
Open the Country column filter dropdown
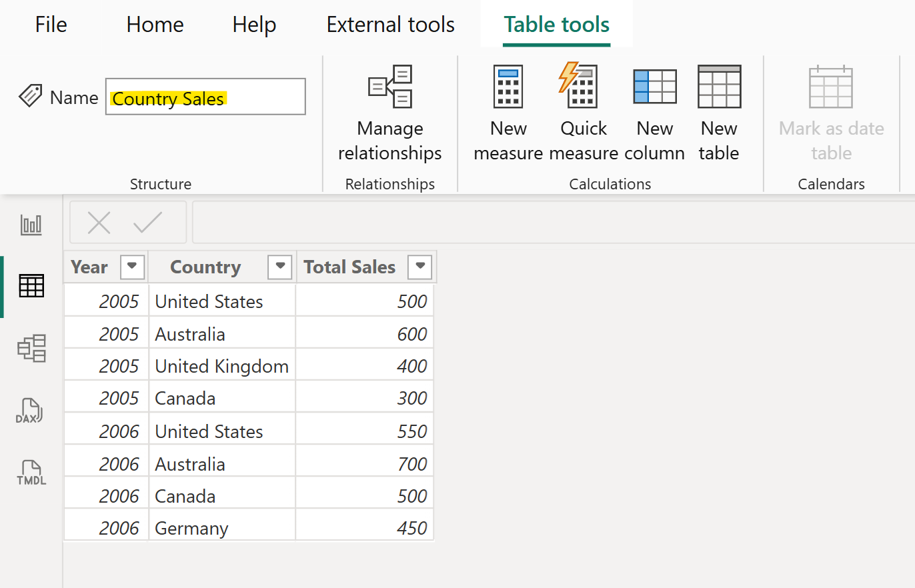[280, 267]
